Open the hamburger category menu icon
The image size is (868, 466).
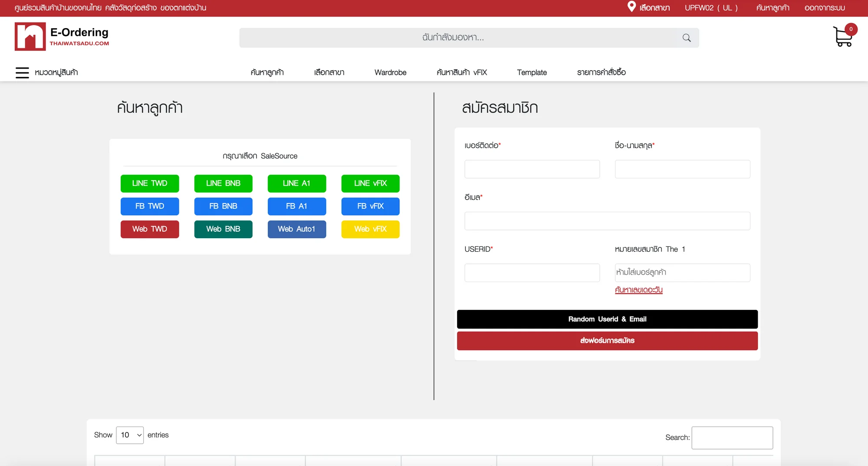[22, 72]
